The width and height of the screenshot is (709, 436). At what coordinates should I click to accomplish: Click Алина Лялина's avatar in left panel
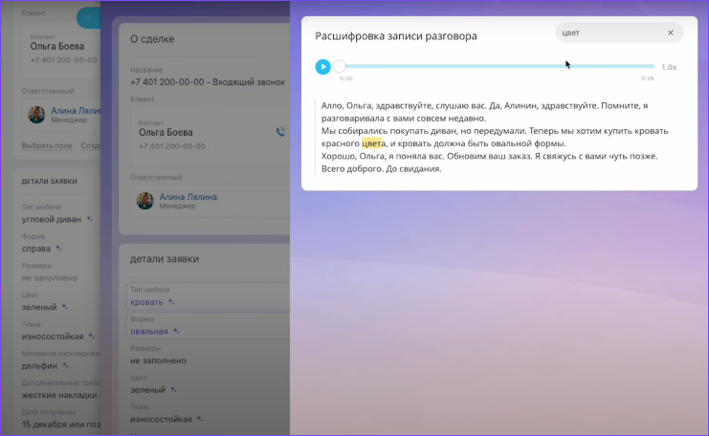pyautogui.click(x=37, y=115)
